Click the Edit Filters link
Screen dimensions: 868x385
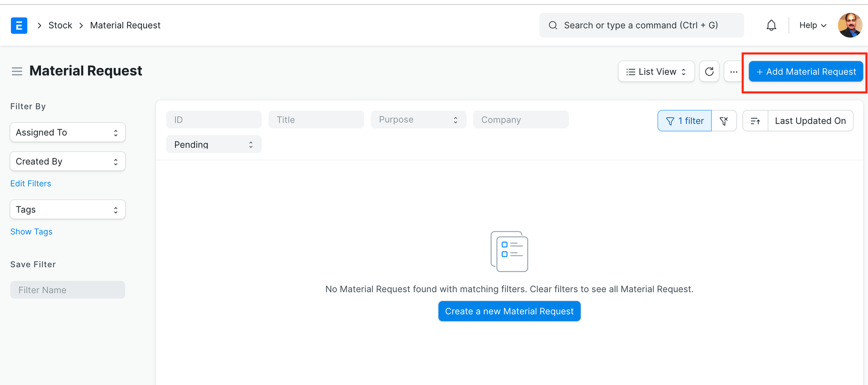(31, 184)
